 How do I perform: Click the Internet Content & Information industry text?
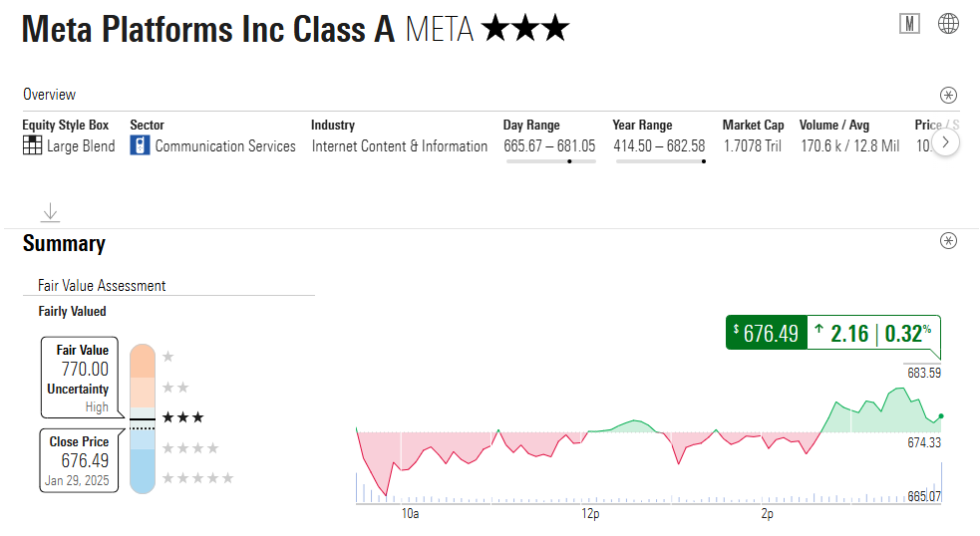coord(400,146)
